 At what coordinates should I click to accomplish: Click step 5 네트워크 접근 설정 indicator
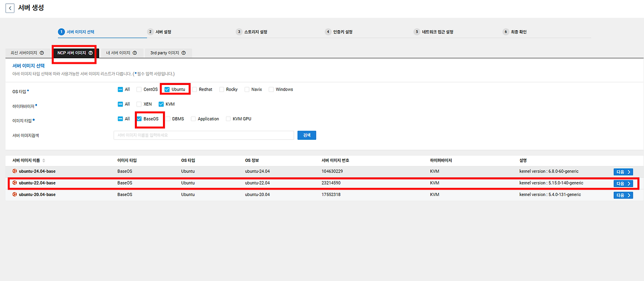(x=434, y=32)
